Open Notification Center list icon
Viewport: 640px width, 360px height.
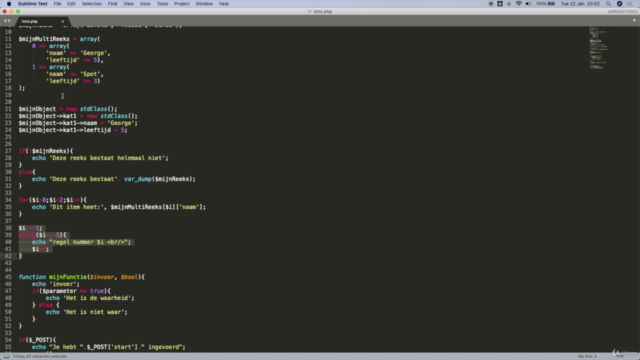[630, 4]
